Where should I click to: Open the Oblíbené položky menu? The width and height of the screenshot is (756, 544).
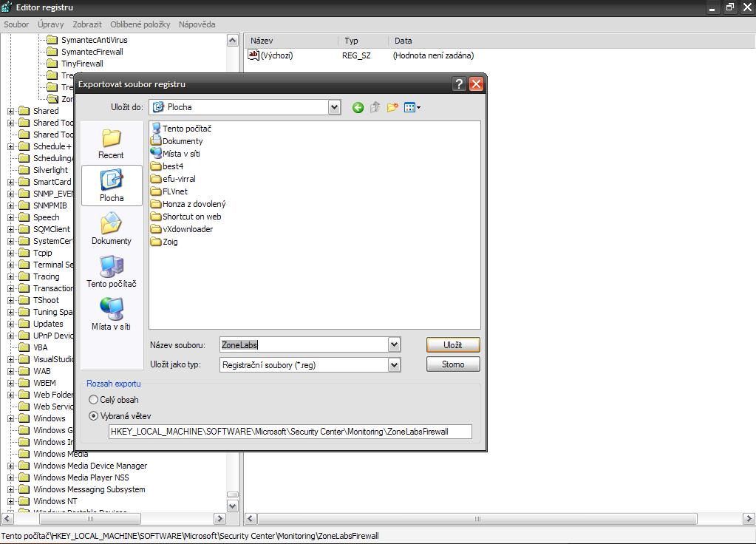coord(140,24)
